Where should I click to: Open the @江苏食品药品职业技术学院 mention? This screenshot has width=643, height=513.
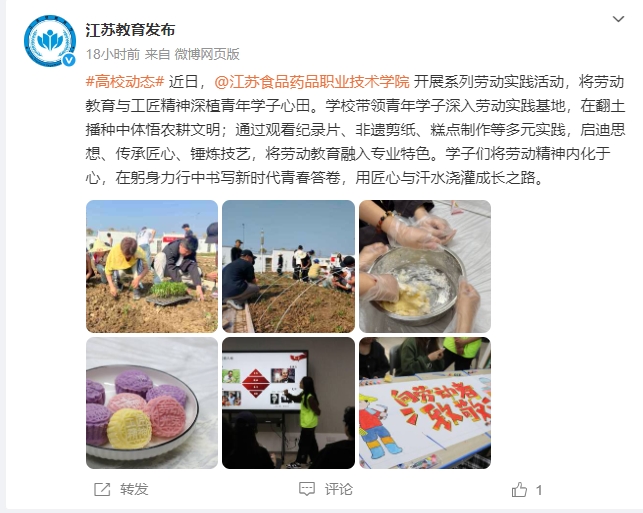(312, 82)
